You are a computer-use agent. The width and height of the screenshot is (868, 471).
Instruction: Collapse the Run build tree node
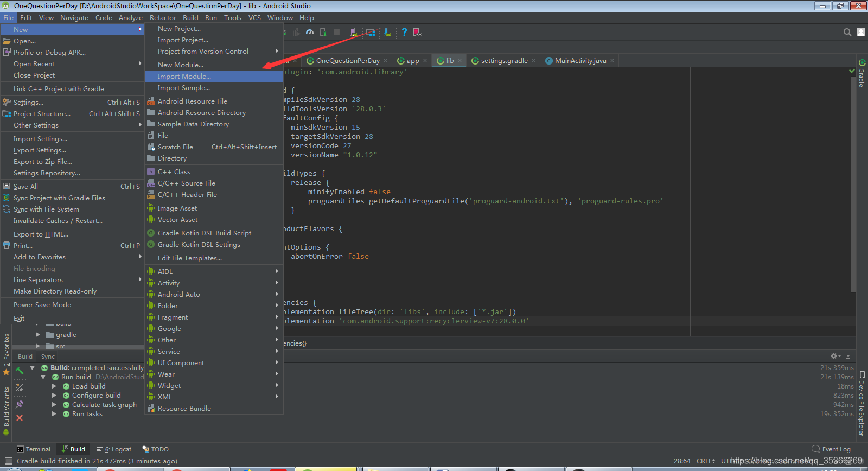43,377
